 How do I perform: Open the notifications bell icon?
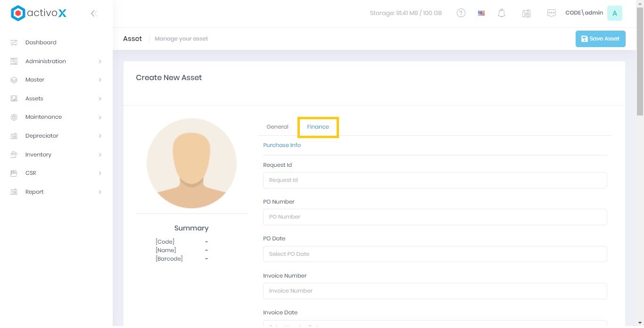[502, 13]
